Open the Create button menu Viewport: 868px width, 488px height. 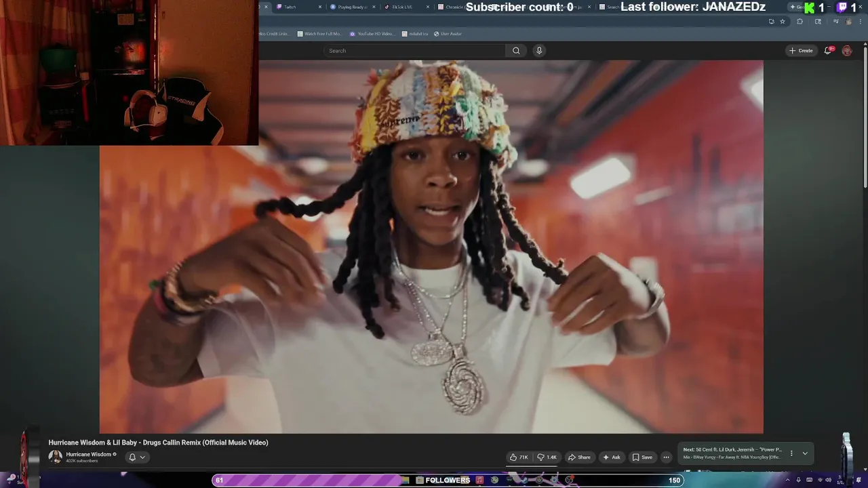801,50
